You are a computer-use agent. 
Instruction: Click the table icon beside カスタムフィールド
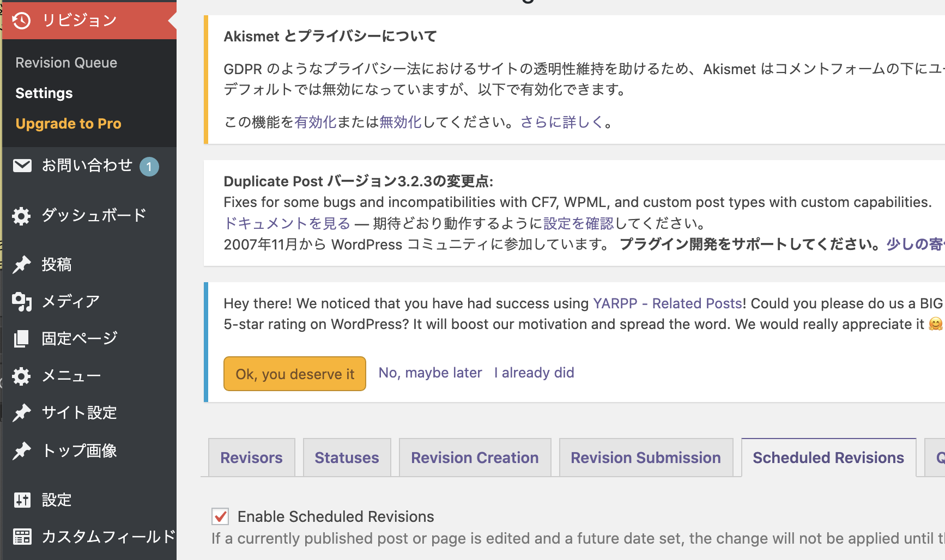tap(22, 537)
